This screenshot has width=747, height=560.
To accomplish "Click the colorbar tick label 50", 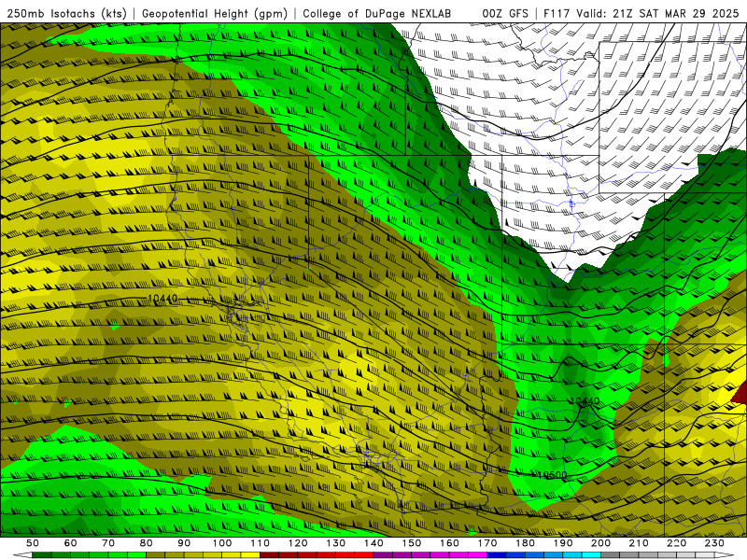I will [x=33, y=543].
